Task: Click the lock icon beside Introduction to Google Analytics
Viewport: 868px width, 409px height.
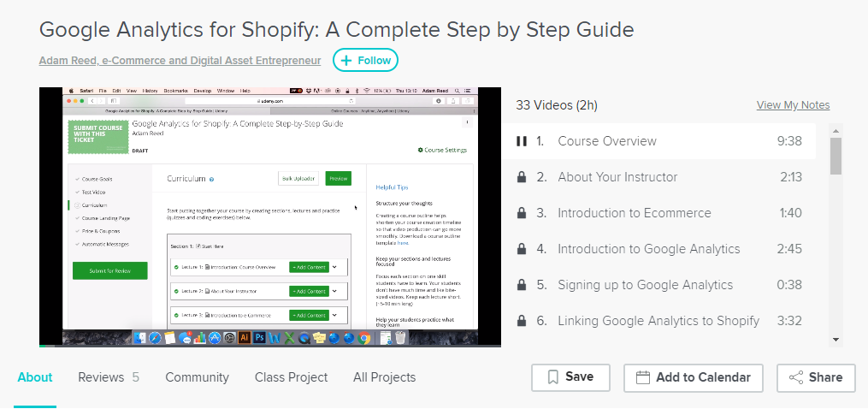Action: pyautogui.click(x=521, y=249)
